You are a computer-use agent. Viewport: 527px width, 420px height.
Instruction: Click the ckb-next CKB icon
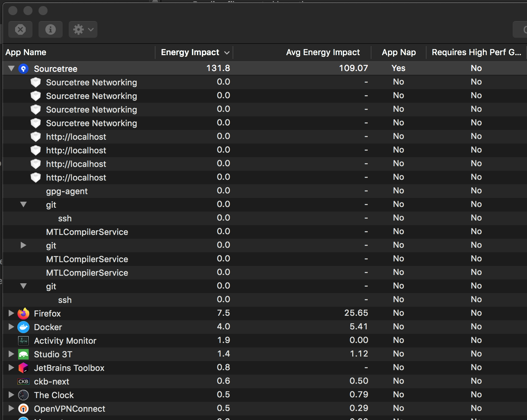23,381
